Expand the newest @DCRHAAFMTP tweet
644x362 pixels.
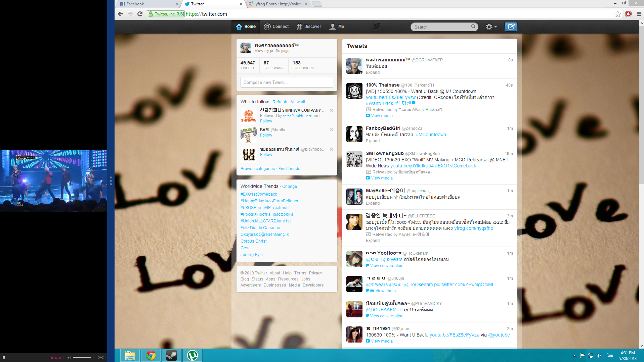click(373, 72)
